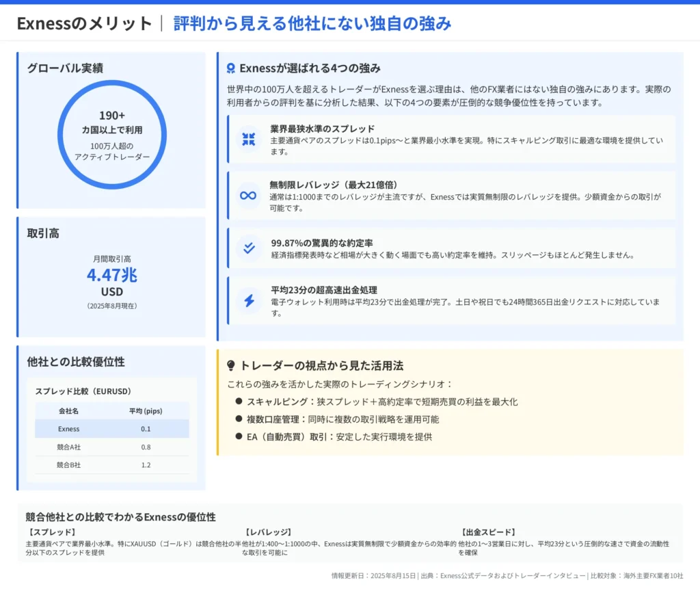Viewport: 700px width, 589px height.
Task: Select the Exnessのメリット page title
Action: (84, 23)
